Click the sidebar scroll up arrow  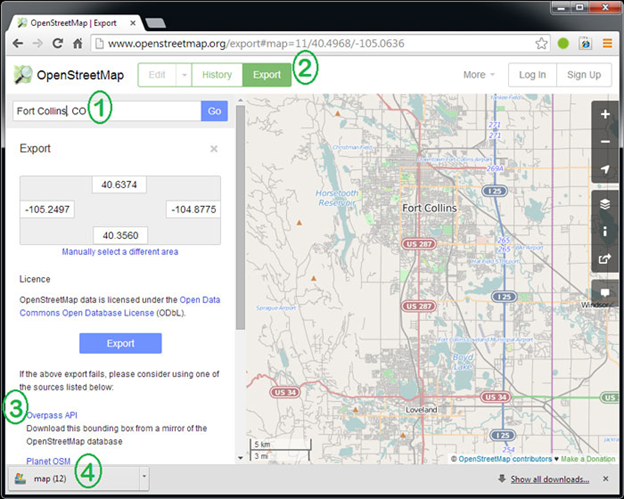pos(240,100)
